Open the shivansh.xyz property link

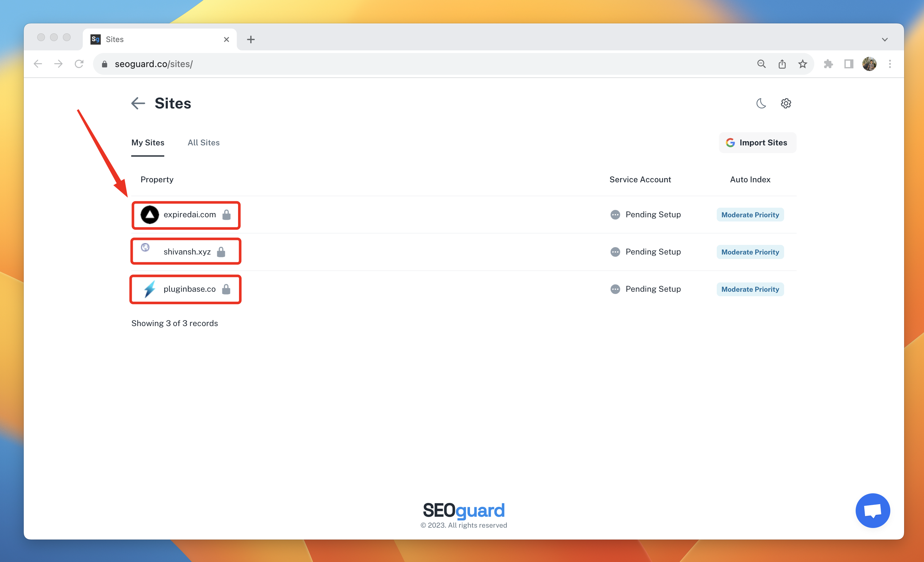coord(187,252)
